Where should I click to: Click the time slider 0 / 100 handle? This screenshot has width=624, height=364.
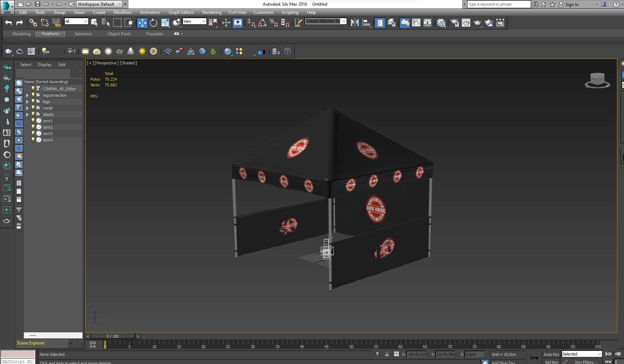pyautogui.click(x=113, y=336)
